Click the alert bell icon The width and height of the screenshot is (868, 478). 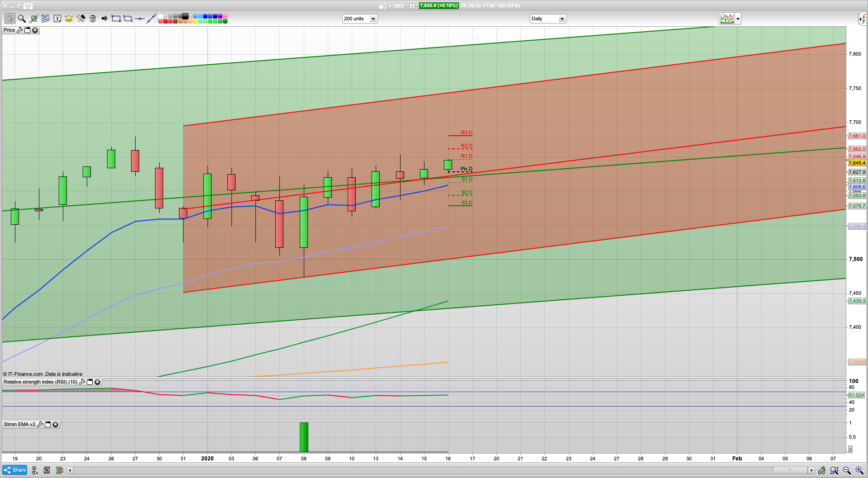pyautogui.click(x=69, y=19)
